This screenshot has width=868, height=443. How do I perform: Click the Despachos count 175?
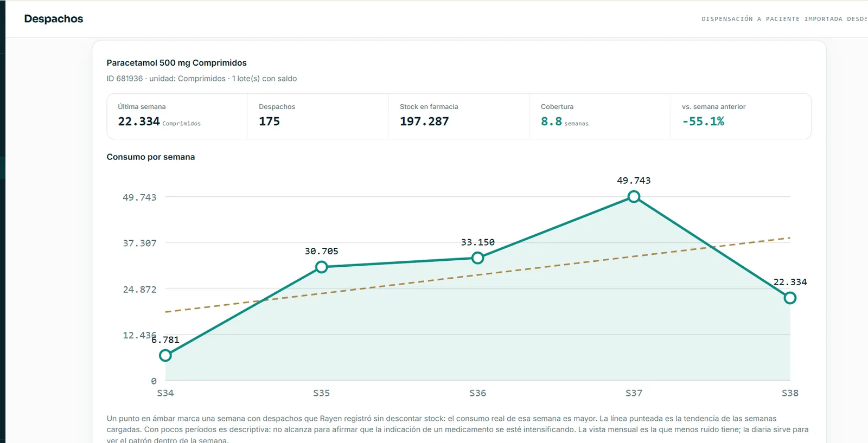point(269,121)
